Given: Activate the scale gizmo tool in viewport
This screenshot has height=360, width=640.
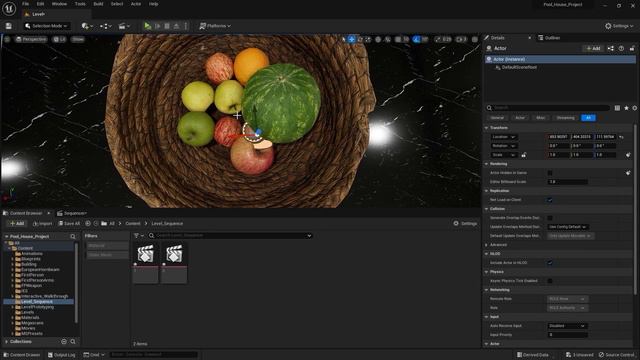Looking at the screenshot, I should [x=368, y=39].
